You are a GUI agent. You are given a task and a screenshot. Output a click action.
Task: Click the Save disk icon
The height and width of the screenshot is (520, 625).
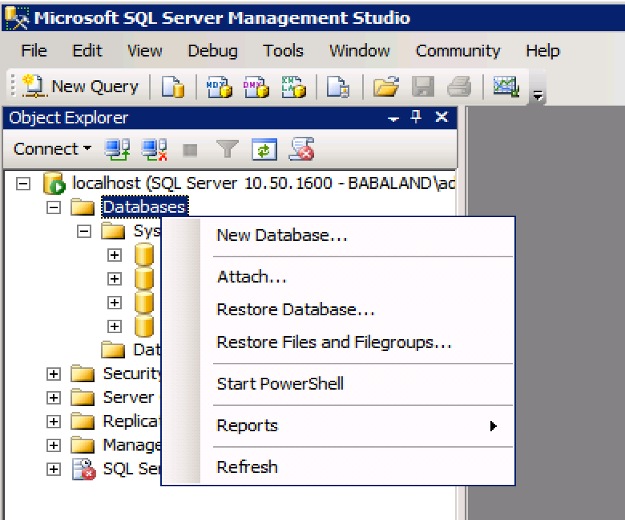coord(423,86)
